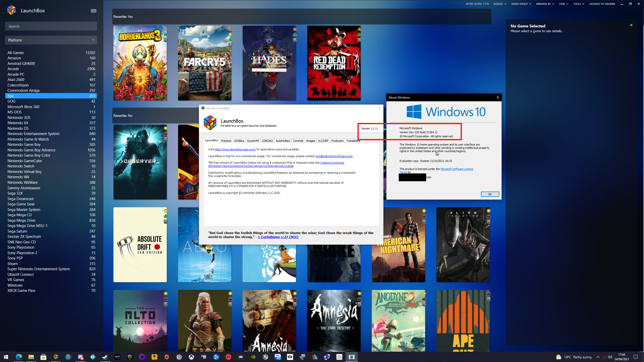Switch to the VLC/CEF tab
Screen dimensions: 644x362
pos(323,141)
